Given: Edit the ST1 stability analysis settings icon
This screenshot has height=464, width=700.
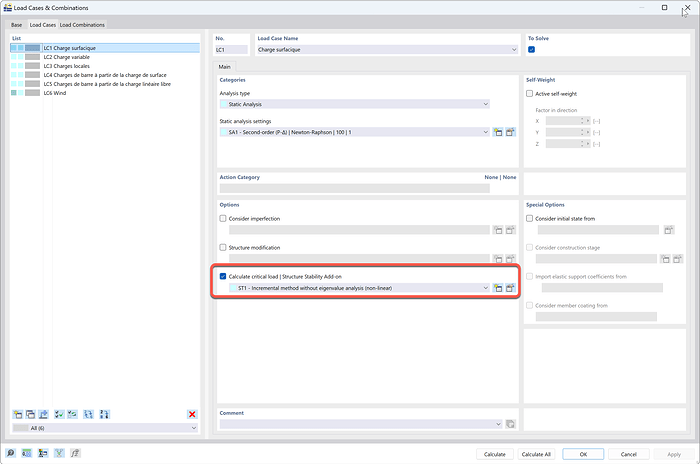Looking at the screenshot, I should pos(510,288).
